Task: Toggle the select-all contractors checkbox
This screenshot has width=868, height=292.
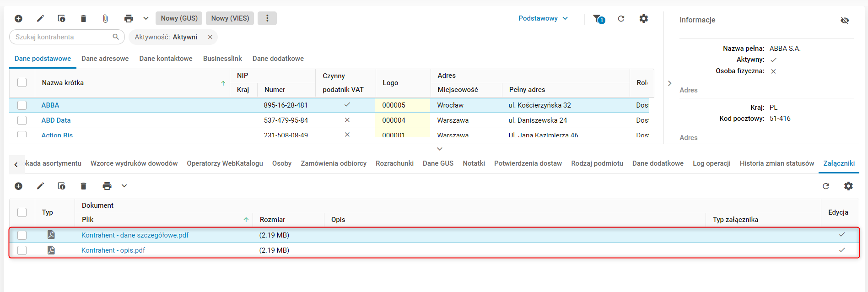Action: [x=22, y=82]
